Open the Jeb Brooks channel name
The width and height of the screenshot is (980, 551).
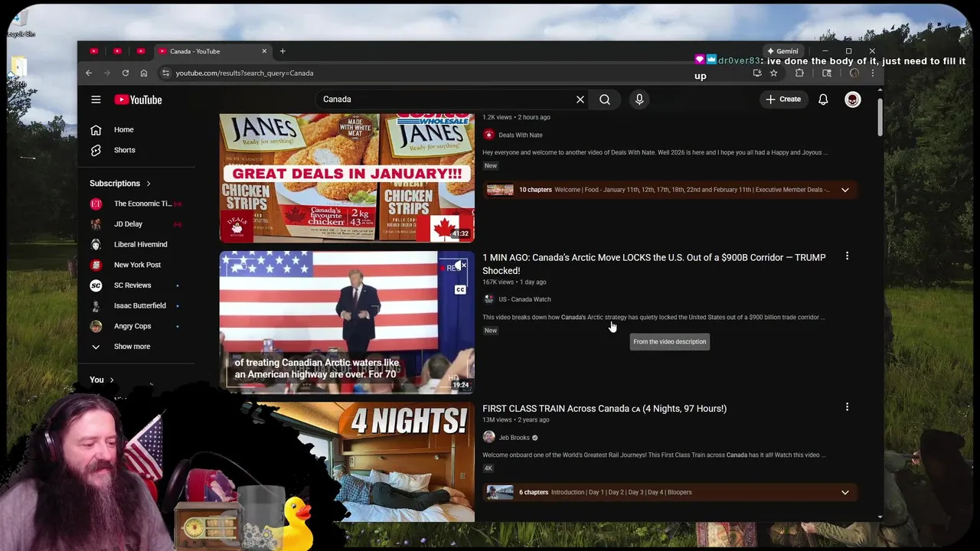514,438
